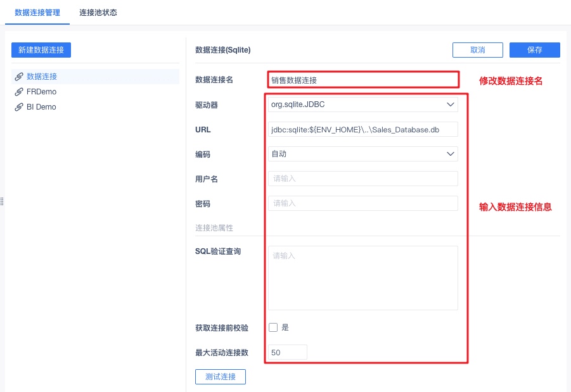
Task: Run 测试连接 to test the connection
Action: coord(221,377)
